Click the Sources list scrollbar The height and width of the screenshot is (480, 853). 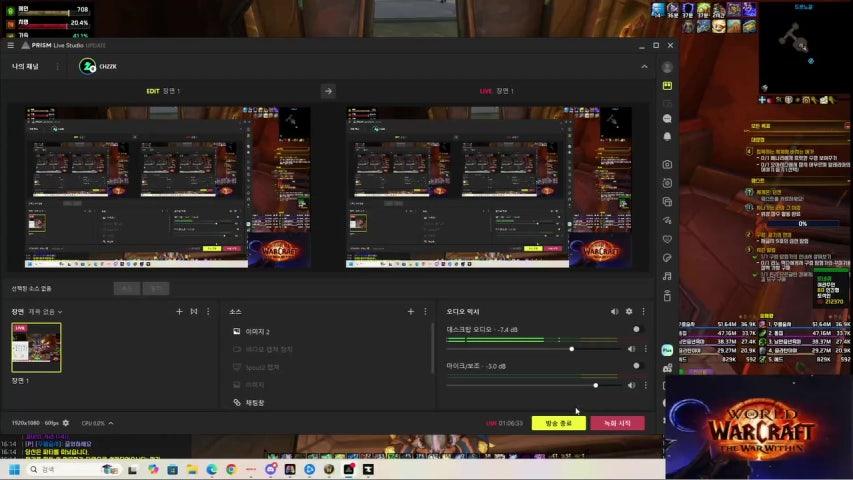[x=432, y=348]
